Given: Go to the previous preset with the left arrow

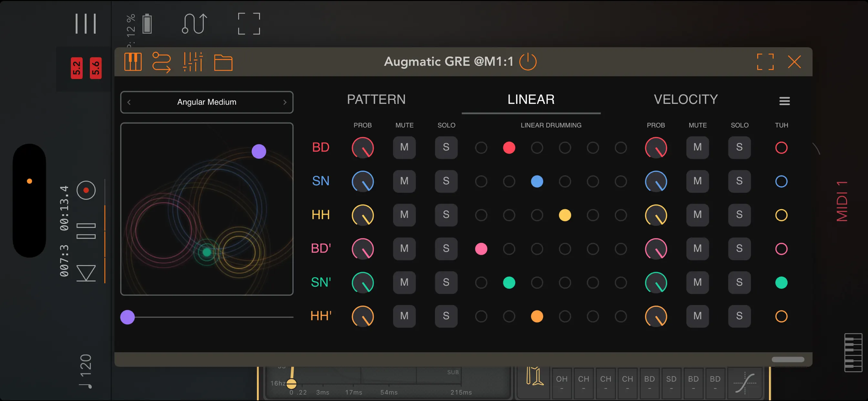Looking at the screenshot, I should coord(129,102).
